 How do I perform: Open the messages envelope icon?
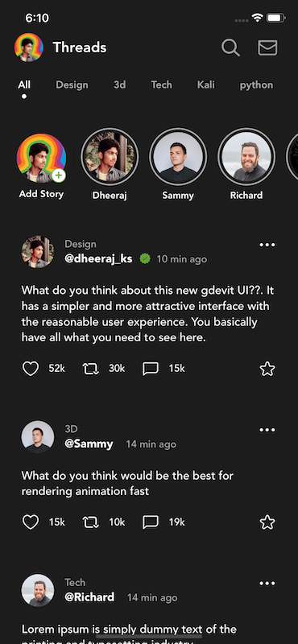pos(267,47)
